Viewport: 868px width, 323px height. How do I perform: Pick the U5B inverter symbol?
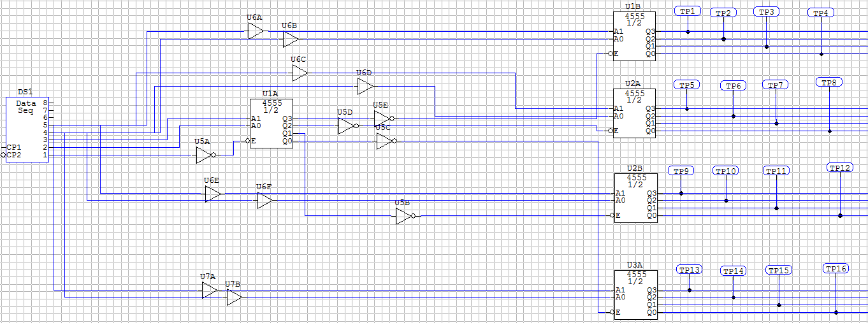pyautogui.click(x=403, y=217)
